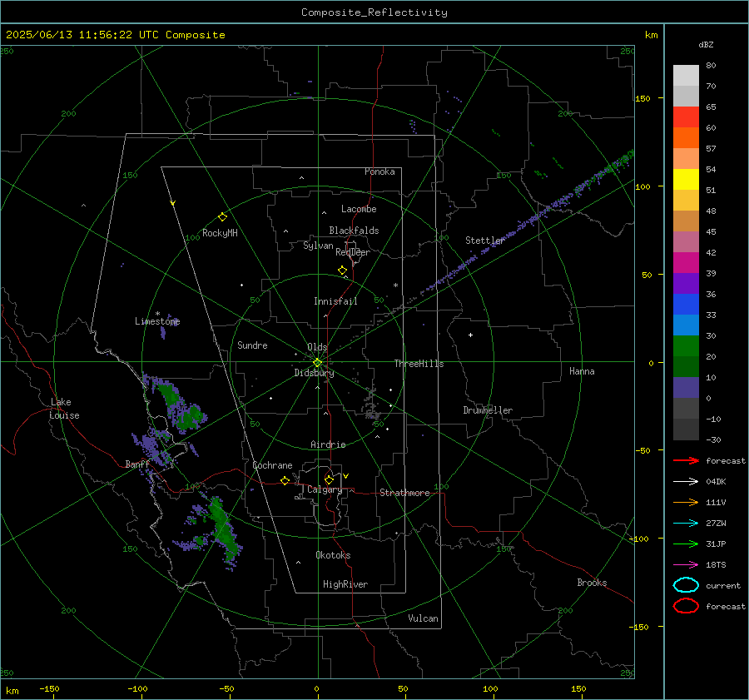Select the top light grey 70-80 dBZ band

tap(686, 76)
